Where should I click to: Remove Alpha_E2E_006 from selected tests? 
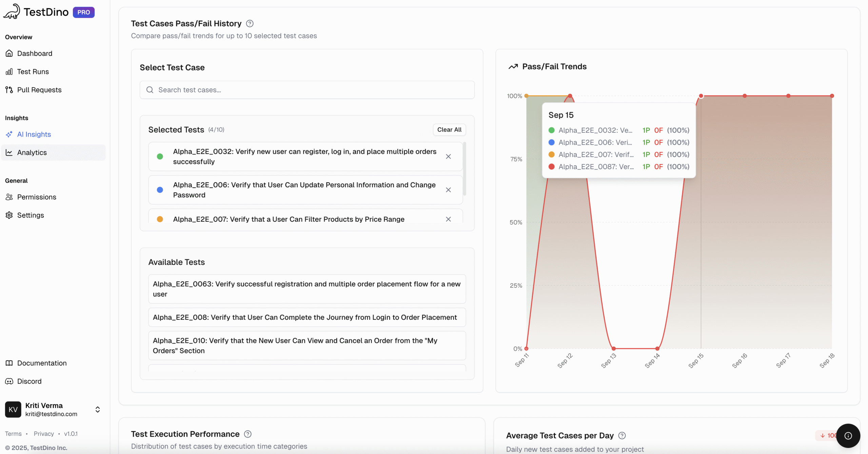click(x=448, y=190)
